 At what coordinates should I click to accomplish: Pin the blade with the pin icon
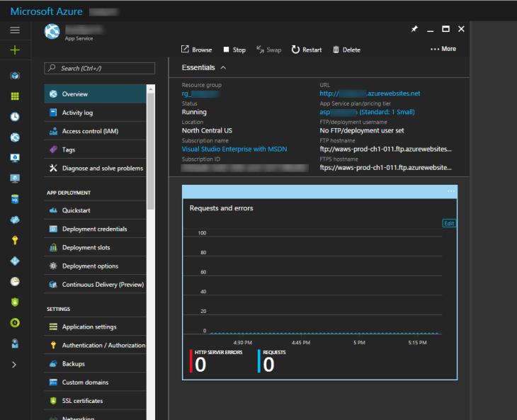click(414, 29)
